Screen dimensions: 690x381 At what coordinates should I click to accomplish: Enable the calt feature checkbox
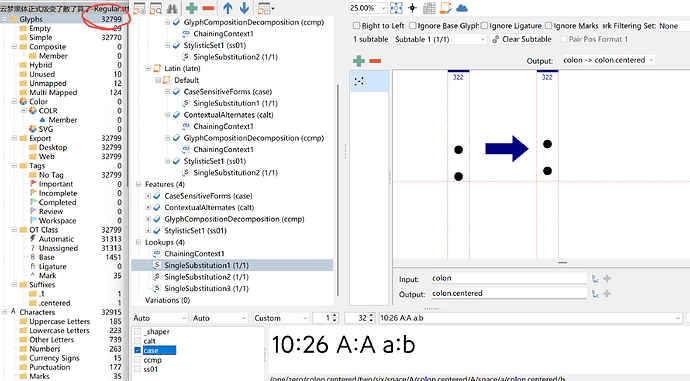click(138, 341)
